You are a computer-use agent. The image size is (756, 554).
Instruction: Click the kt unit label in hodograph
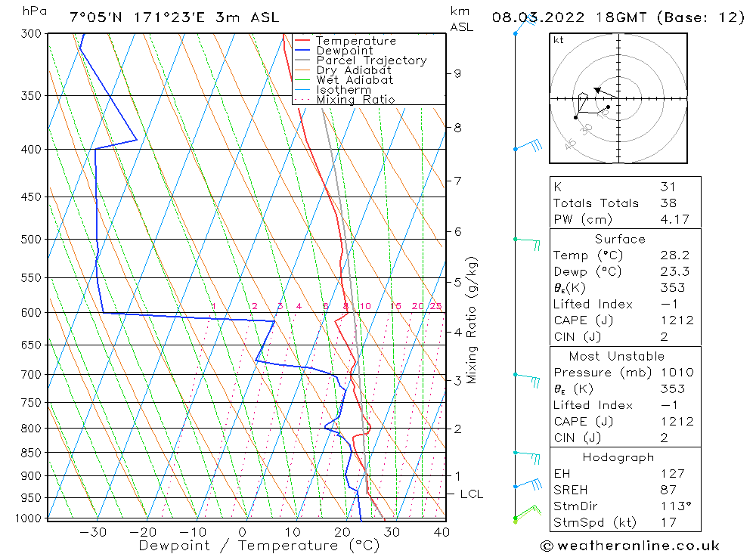[559, 40]
